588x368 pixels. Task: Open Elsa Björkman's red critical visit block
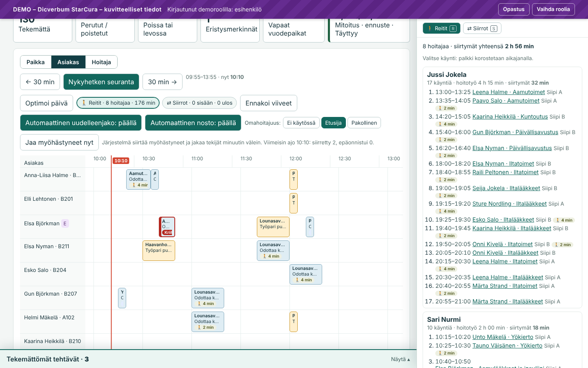point(167,227)
